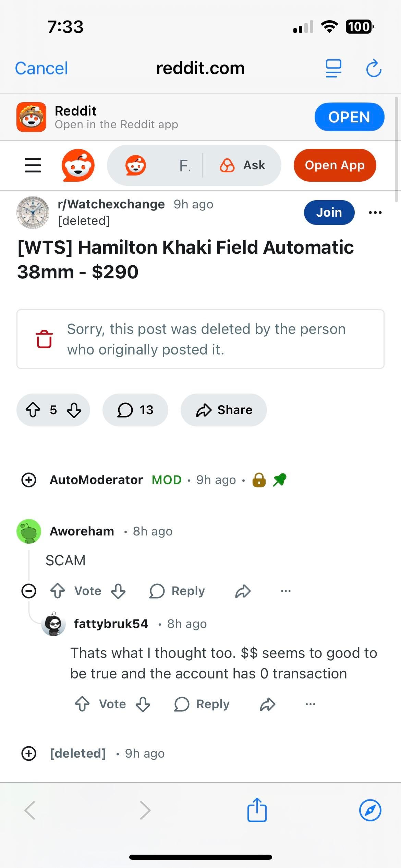Image resolution: width=401 pixels, height=868 pixels.
Task: Downvote Aworeham's SCAM comment
Action: [118, 591]
